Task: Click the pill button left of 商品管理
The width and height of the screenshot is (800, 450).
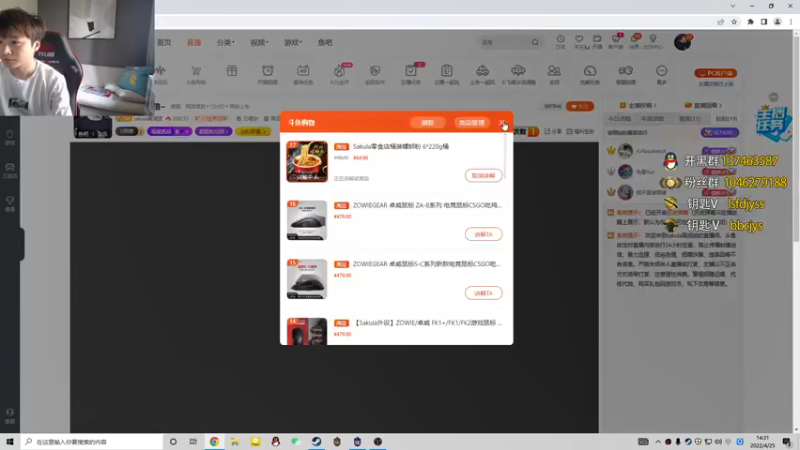Action: (x=428, y=123)
